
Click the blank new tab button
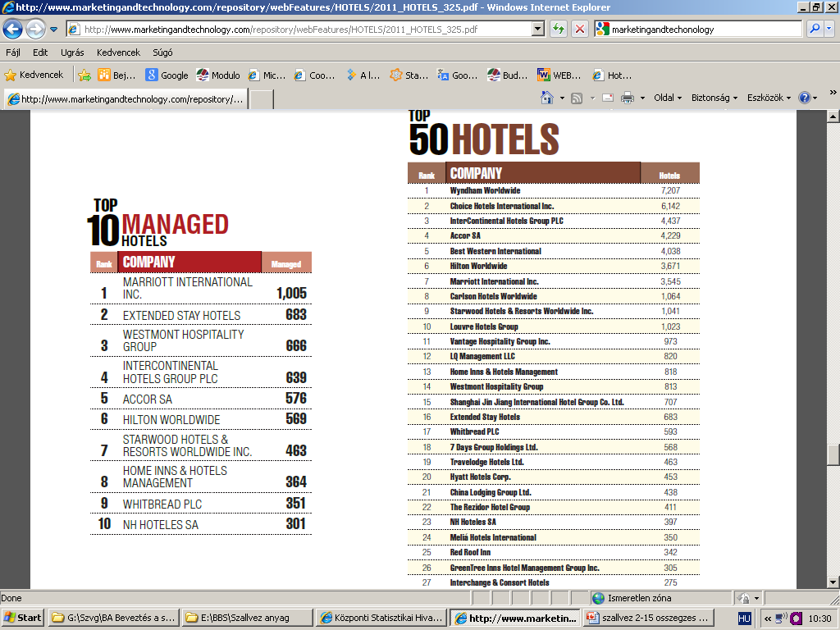[x=262, y=99]
